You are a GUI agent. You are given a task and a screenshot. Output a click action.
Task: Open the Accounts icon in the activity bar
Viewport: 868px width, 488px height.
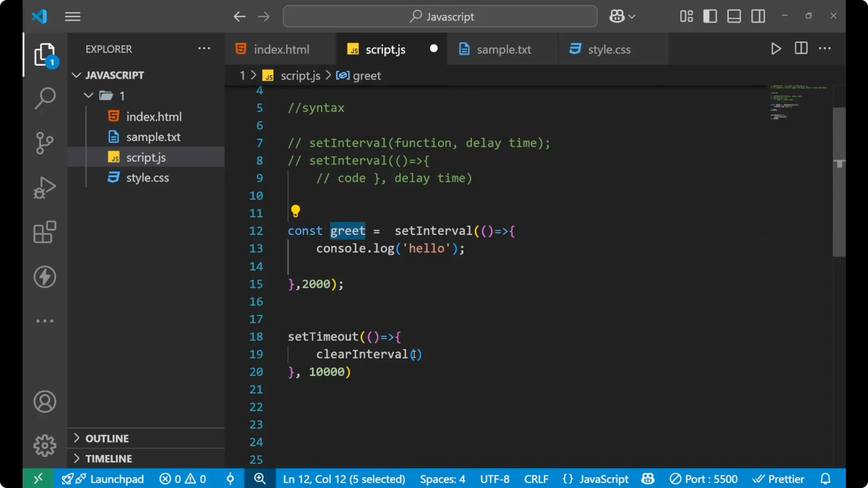44,402
